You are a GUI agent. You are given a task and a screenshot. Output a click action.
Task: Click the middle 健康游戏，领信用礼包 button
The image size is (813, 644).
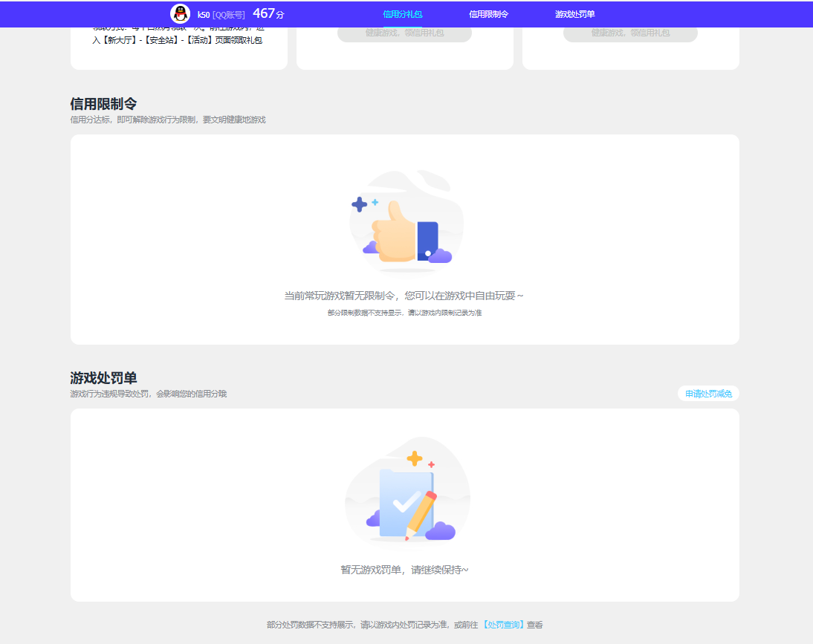click(x=404, y=34)
